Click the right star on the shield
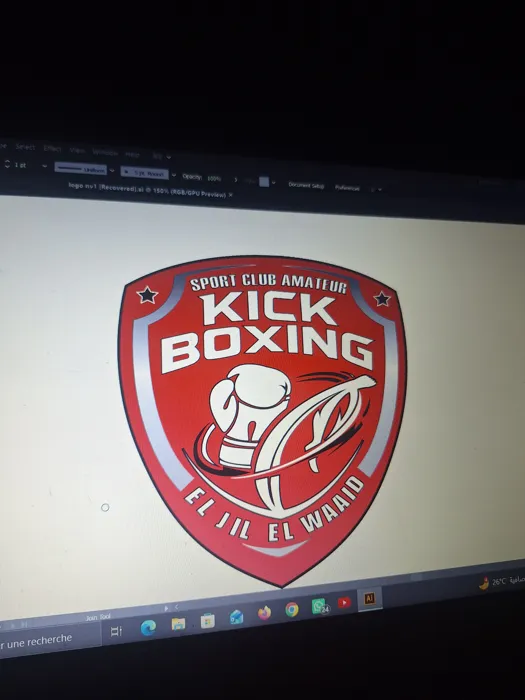 pyautogui.click(x=382, y=299)
